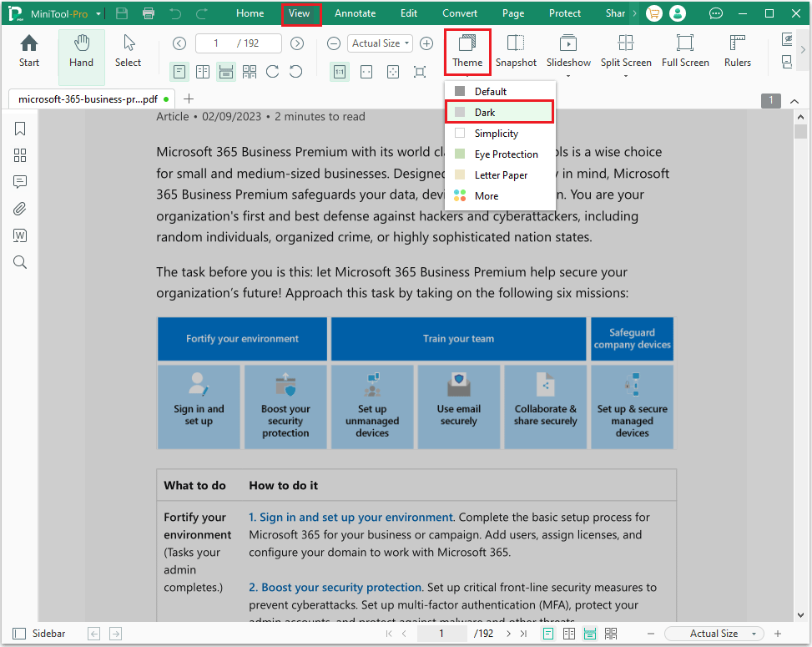The image size is (812, 647).
Task: Click the Print icon in title bar
Action: pyautogui.click(x=149, y=13)
